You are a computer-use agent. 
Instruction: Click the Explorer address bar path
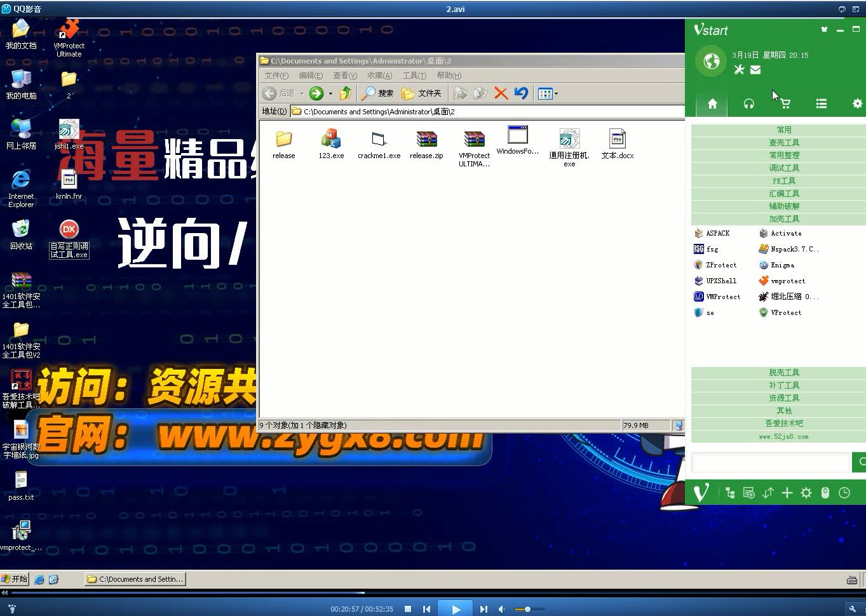487,111
